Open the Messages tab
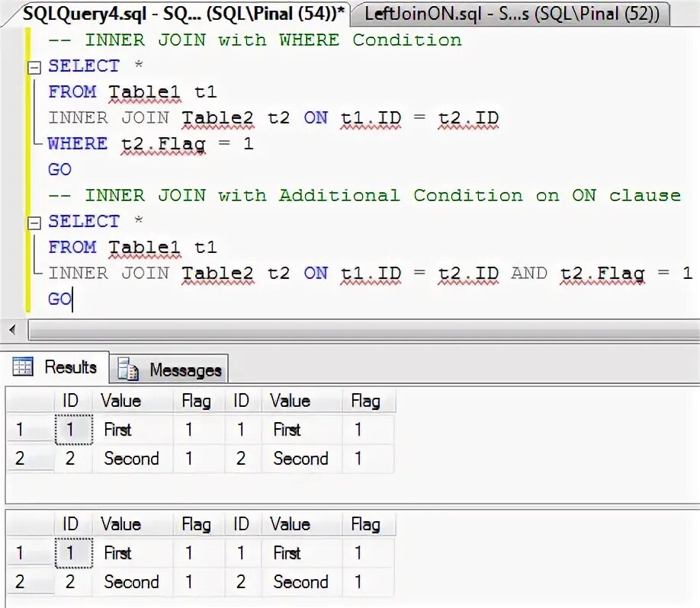This screenshot has height=608, width=700. click(169, 370)
